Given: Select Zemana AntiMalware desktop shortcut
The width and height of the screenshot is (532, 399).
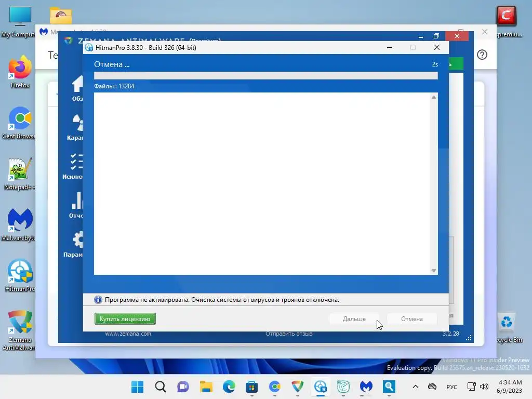Looking at the screenshot, I should click(x=19, y=330).
